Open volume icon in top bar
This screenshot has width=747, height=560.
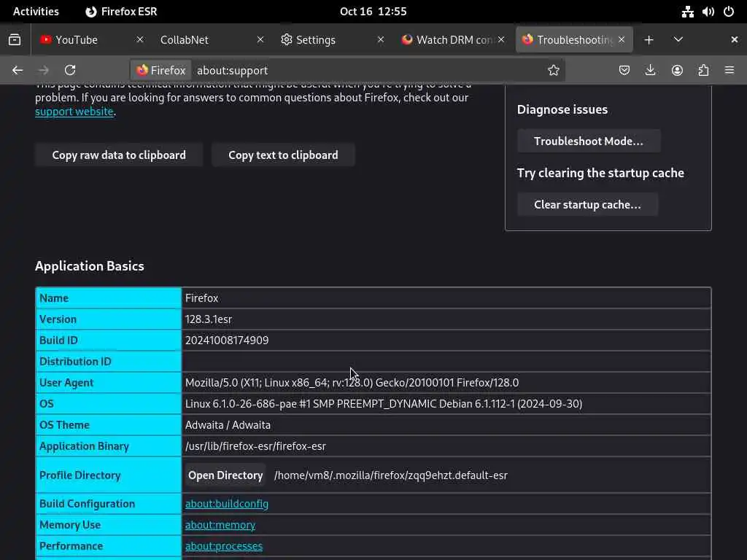click(708, 12)
